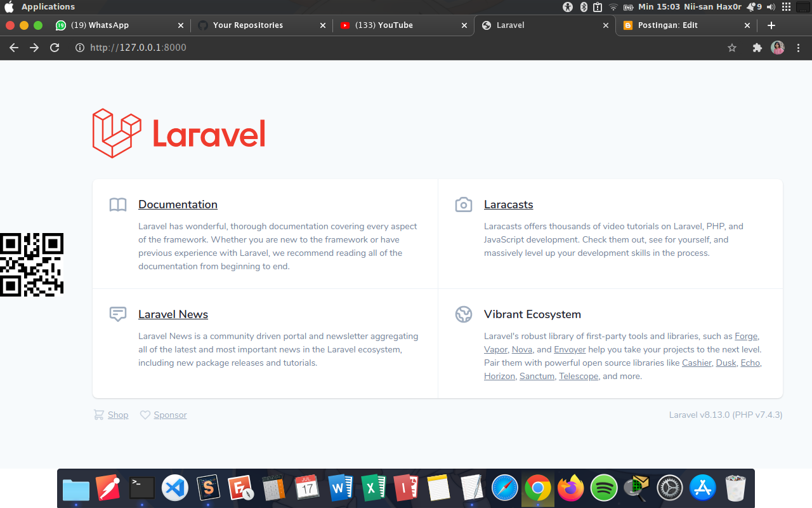Screen dimensions: 812x508
Task: Launch Excel from the dock
Action: tap(374, 488)
